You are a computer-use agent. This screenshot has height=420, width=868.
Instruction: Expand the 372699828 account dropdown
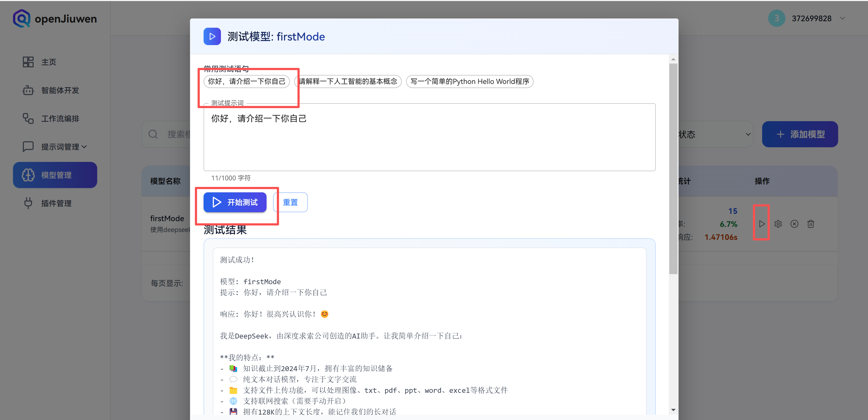tap(842, 18)
